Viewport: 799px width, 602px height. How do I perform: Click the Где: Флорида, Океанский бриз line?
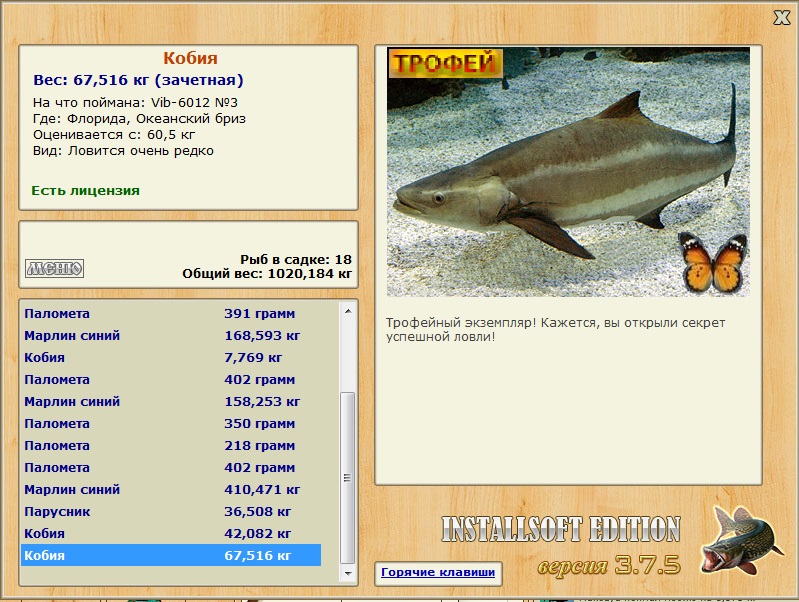click(x=139, y=119)
